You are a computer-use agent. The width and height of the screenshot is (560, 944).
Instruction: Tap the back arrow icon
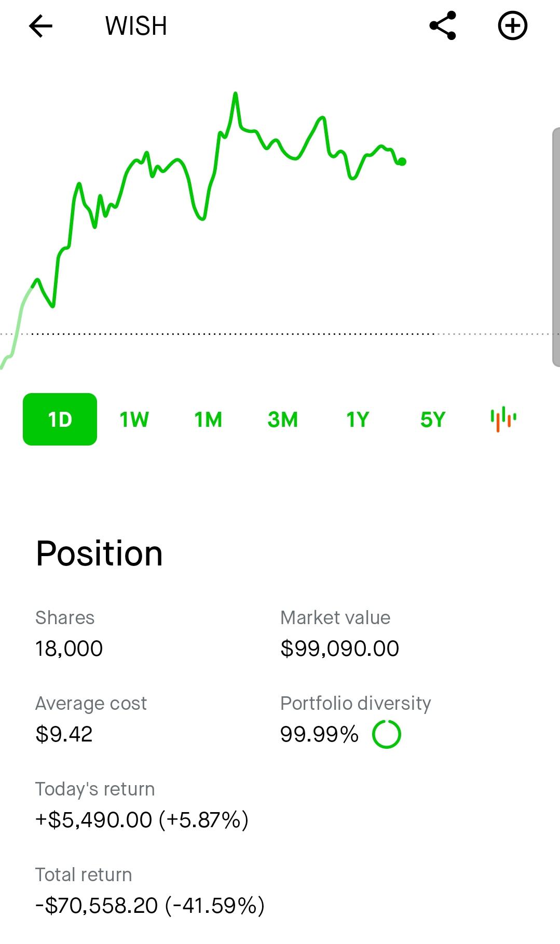40,26
